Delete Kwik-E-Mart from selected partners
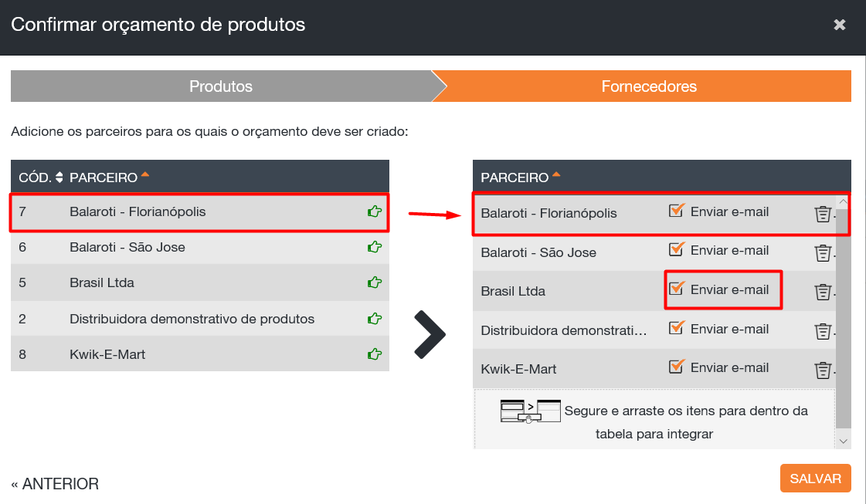This screenshot has height=504, width=866. click(823, 370)
